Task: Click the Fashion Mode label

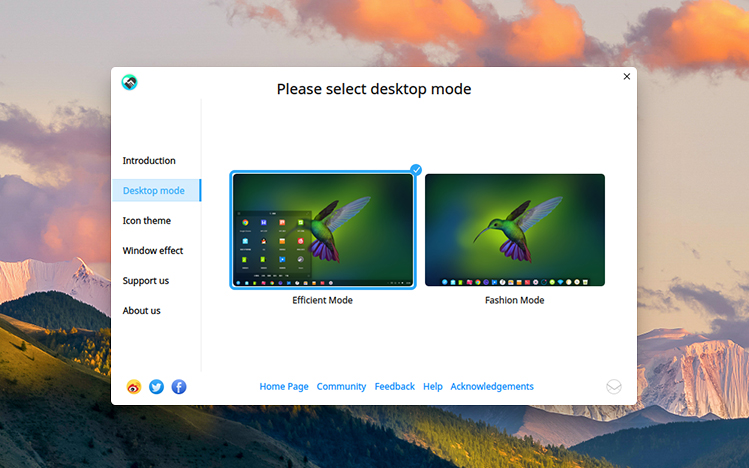Action: click(x=514, y=300)
